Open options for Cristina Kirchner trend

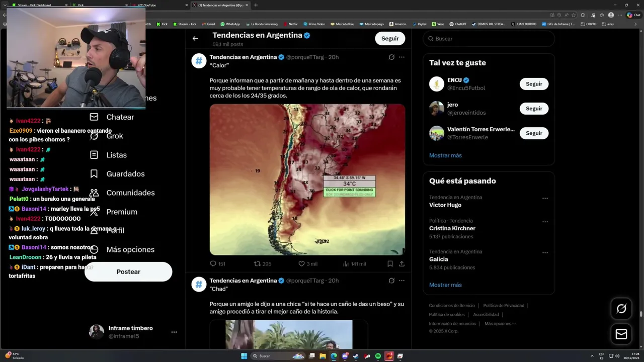tap(545, 222)
